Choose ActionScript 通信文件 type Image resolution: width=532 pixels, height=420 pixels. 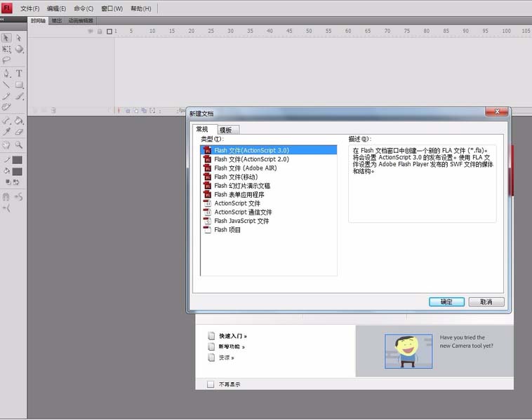tap(269, 212)
